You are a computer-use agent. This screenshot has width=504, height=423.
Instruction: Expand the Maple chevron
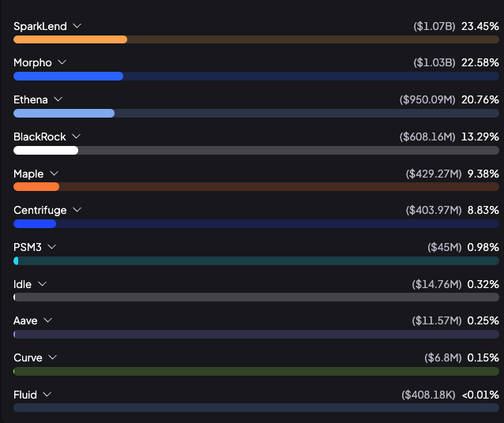tap(55, 173)
